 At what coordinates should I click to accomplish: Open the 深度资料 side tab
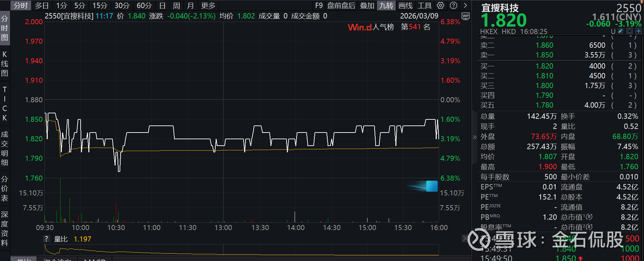(x=5, y=228)
